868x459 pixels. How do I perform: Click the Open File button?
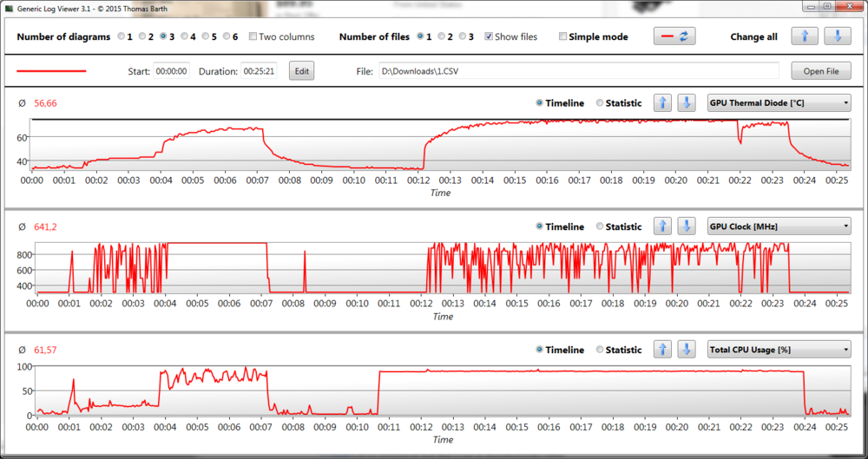[x=821, y=71]
